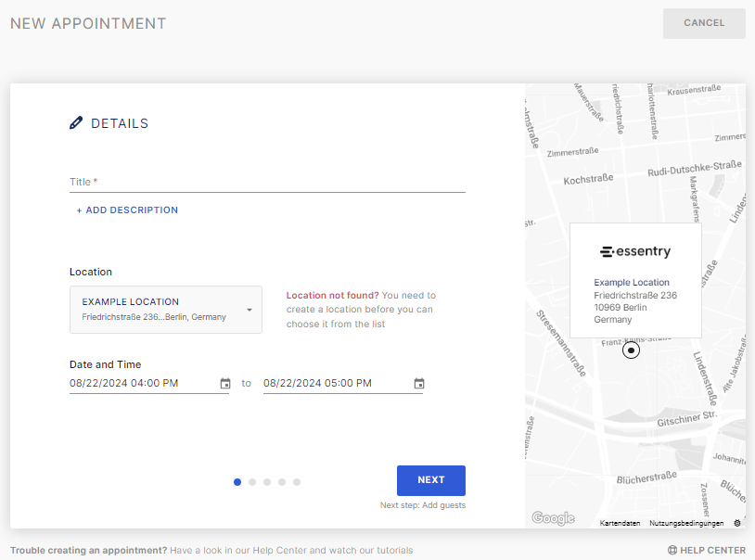The image size is (755, 560).
Task: Click the 'New Appointment' heading
Action: click(88, 23)
